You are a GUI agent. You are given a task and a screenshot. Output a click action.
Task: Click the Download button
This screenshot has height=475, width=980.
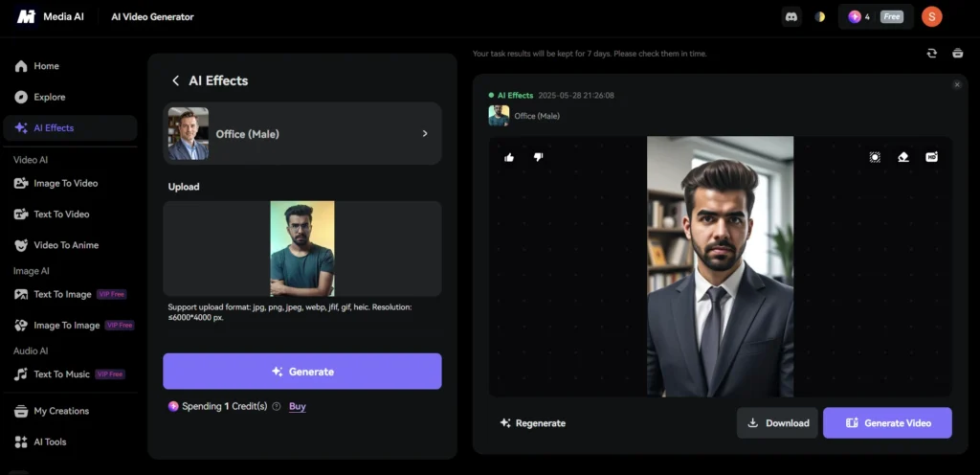click(x=777, y=423)
